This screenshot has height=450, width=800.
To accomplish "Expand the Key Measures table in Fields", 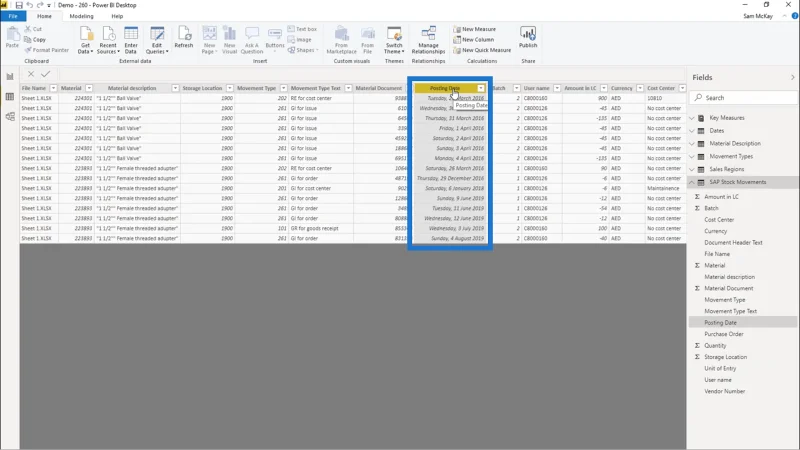I will [x=692, y=118].
